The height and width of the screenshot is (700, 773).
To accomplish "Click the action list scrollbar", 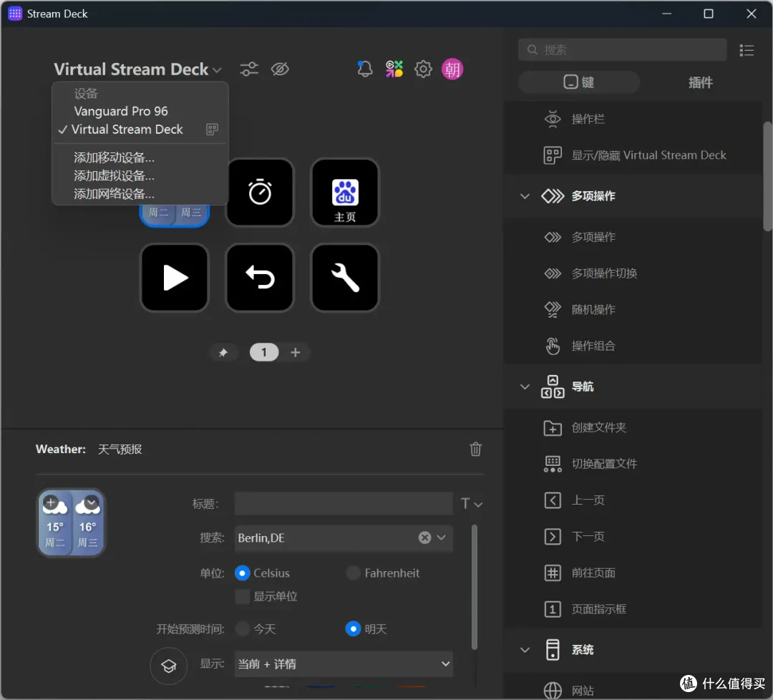I will click(767, 177).
